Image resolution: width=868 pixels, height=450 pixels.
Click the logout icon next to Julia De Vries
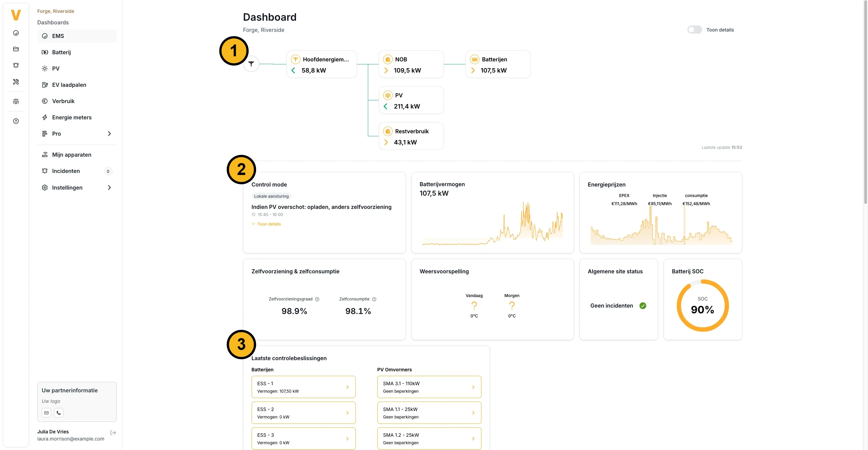(x=113, y=433)
